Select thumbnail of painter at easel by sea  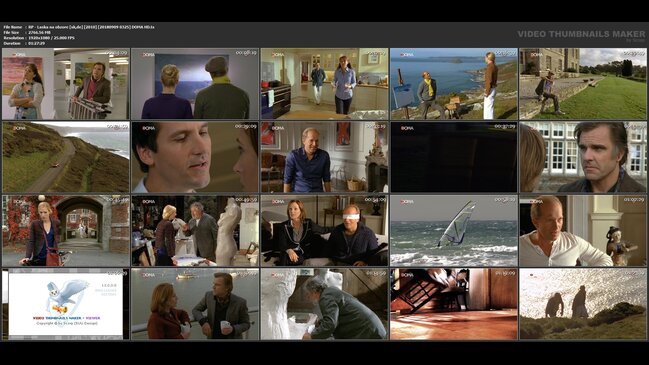[454, 84]
